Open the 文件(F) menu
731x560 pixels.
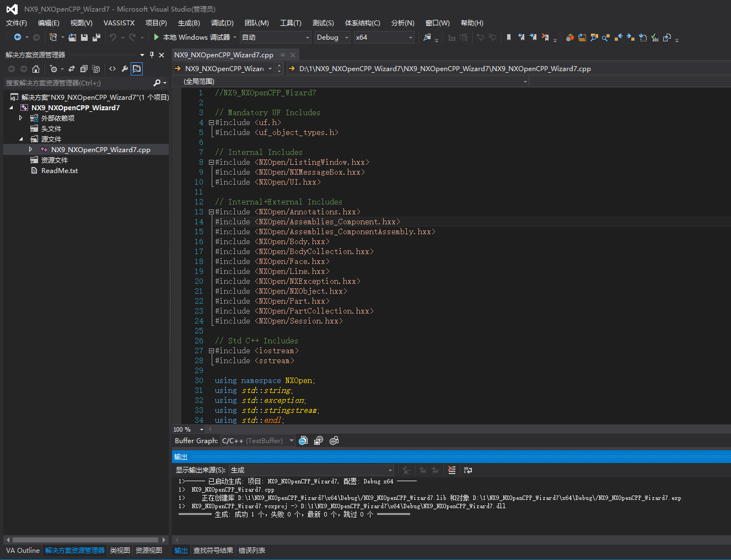17,23
